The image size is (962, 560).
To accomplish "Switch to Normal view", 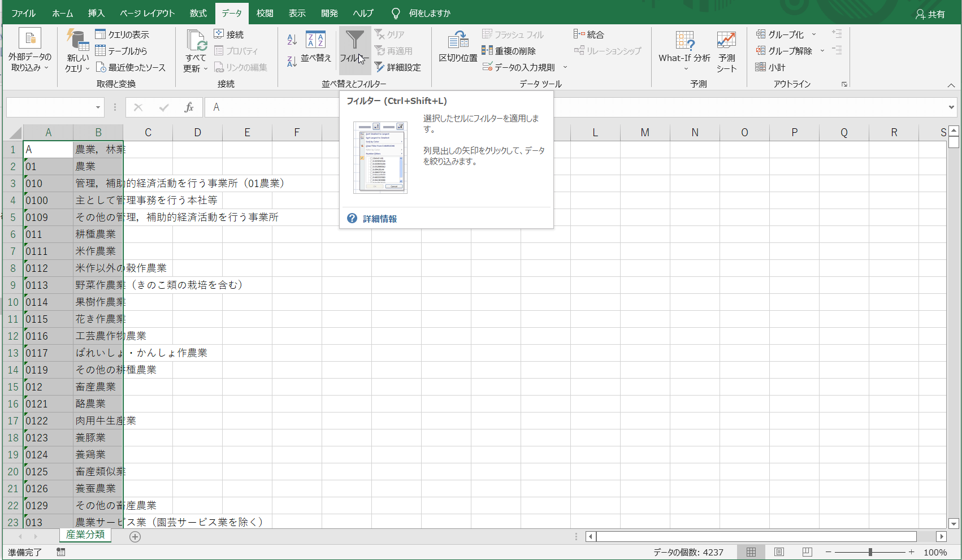I will (751, 552).
